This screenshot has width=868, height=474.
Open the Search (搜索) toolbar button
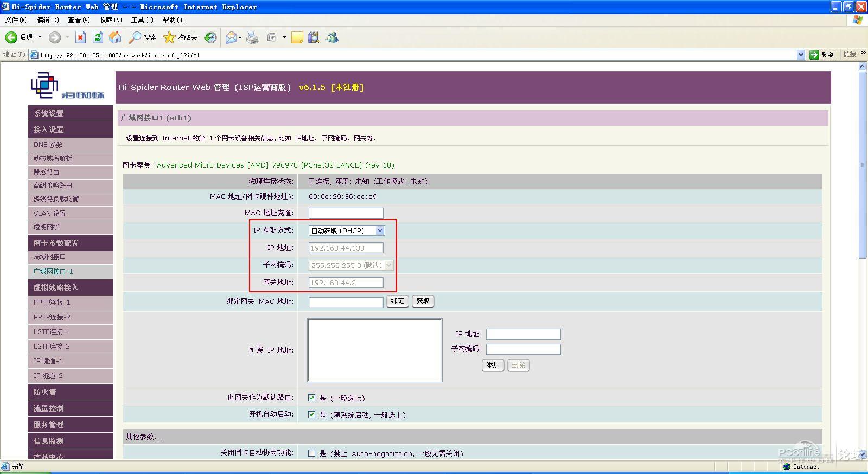coord(143,37)
